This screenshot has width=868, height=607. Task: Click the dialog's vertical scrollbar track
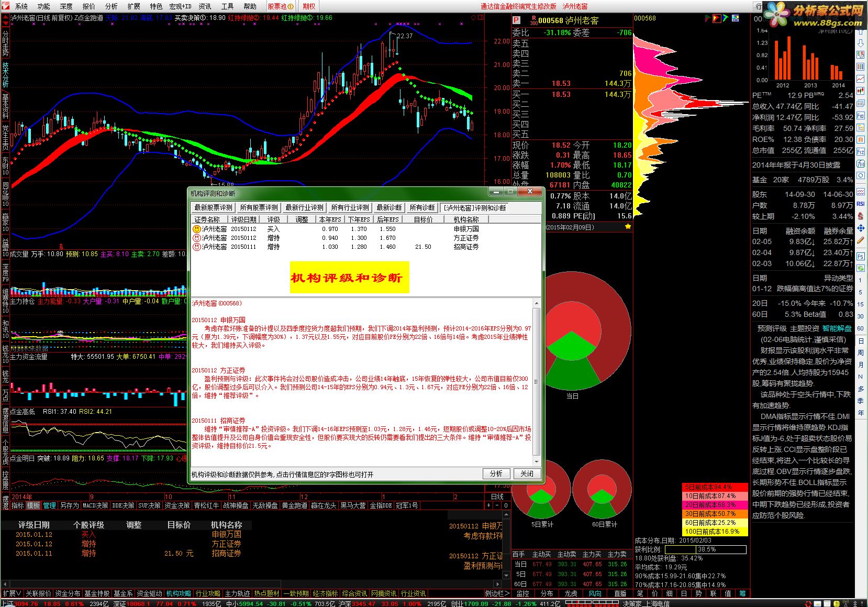click(x=537, y=382)
